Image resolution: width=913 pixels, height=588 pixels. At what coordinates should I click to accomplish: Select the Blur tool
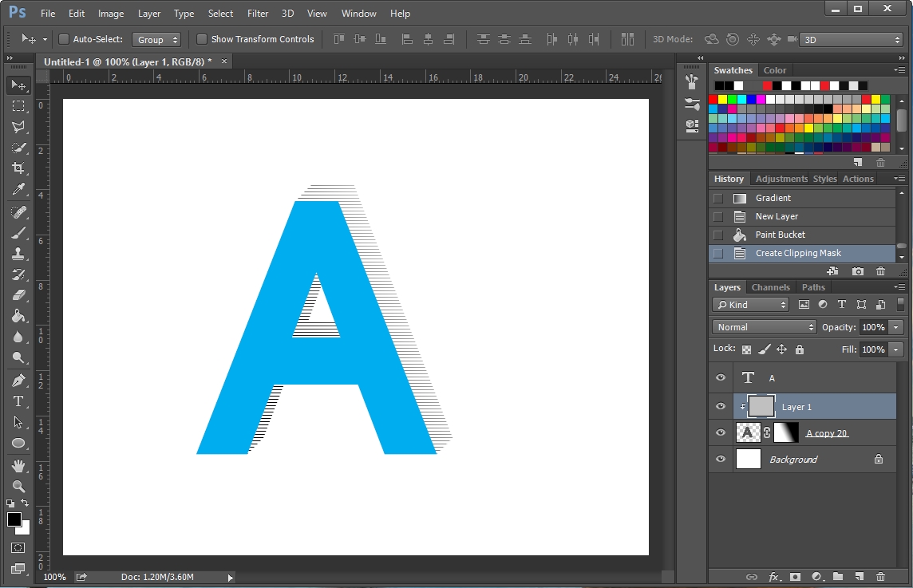pyautogui.click(x=18, y=337)
